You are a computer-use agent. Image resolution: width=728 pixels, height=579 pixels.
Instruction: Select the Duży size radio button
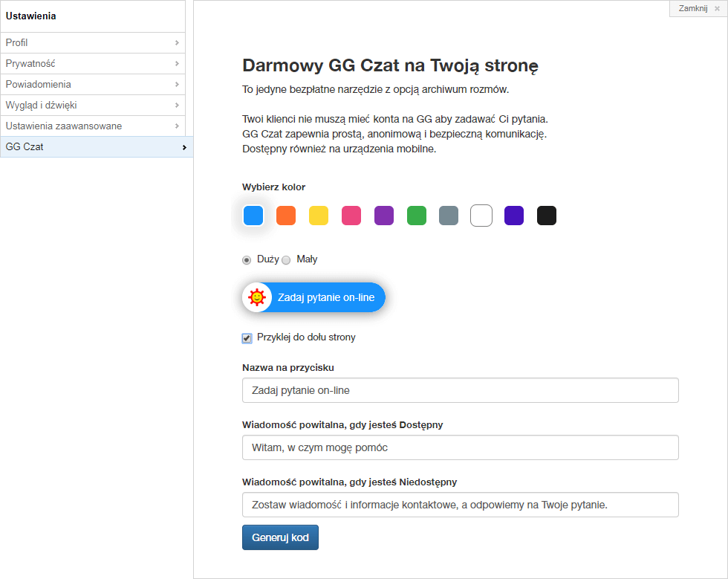(x=247, y=259)
